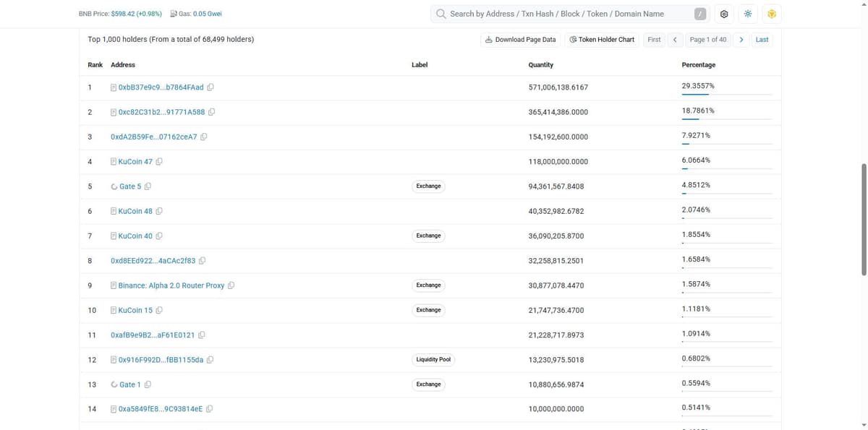868x430 pixels.
Task: Click the 29.3557% percentage bar
Action: 726,94
